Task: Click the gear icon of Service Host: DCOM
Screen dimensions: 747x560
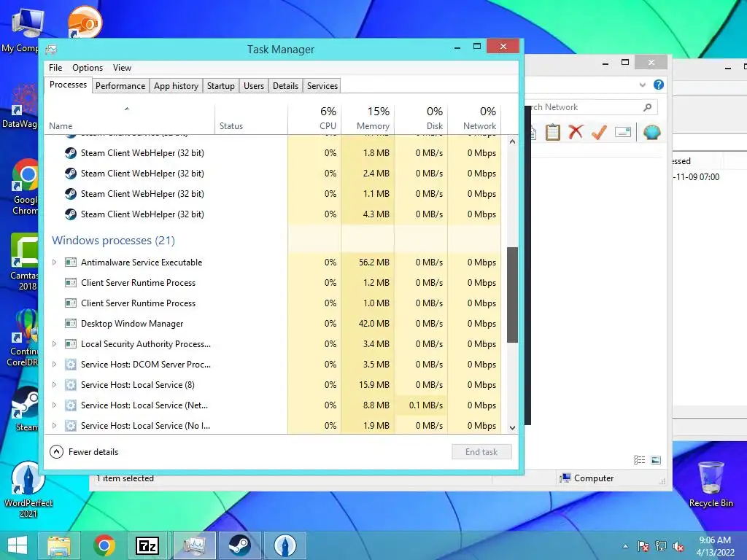Action: coord(71,365)
